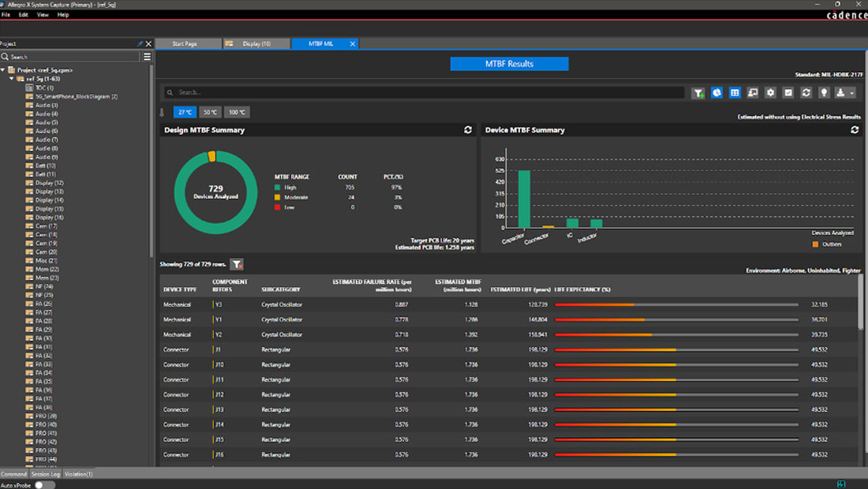Click the orange Outliers legend swatch
This screenshot has width=868, height=489.
click(815, 244)
